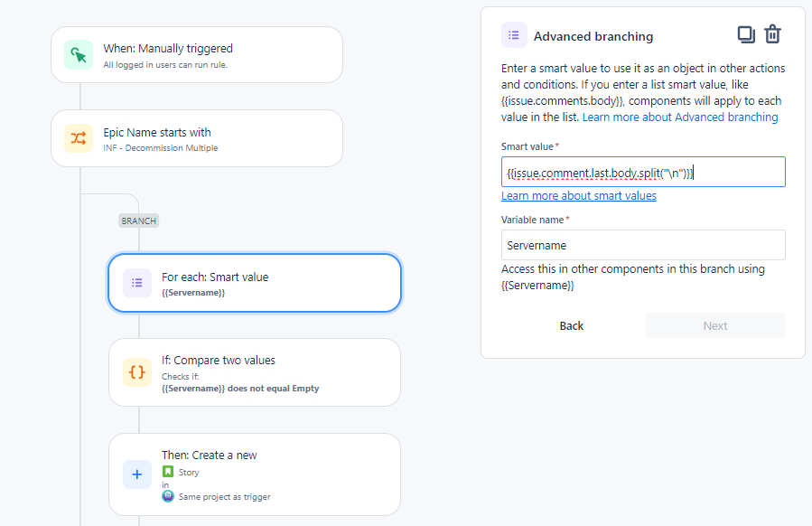Screen dimensions: 812x526
Task: Click the project avatar icon
Action: coord(168,496)
